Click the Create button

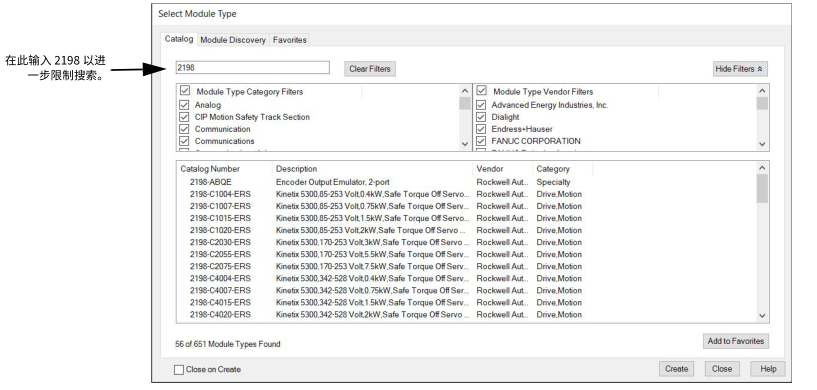click(676, 369)
